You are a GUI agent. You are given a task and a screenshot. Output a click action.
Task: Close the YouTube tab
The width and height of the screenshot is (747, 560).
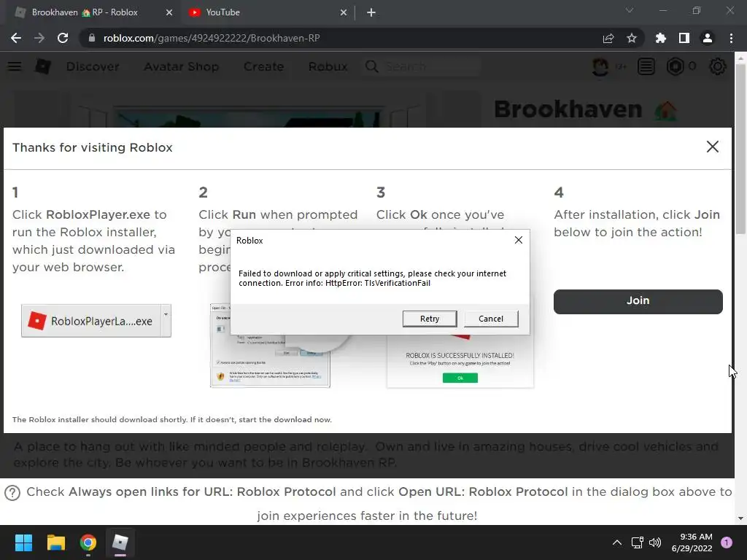point(344,12)
